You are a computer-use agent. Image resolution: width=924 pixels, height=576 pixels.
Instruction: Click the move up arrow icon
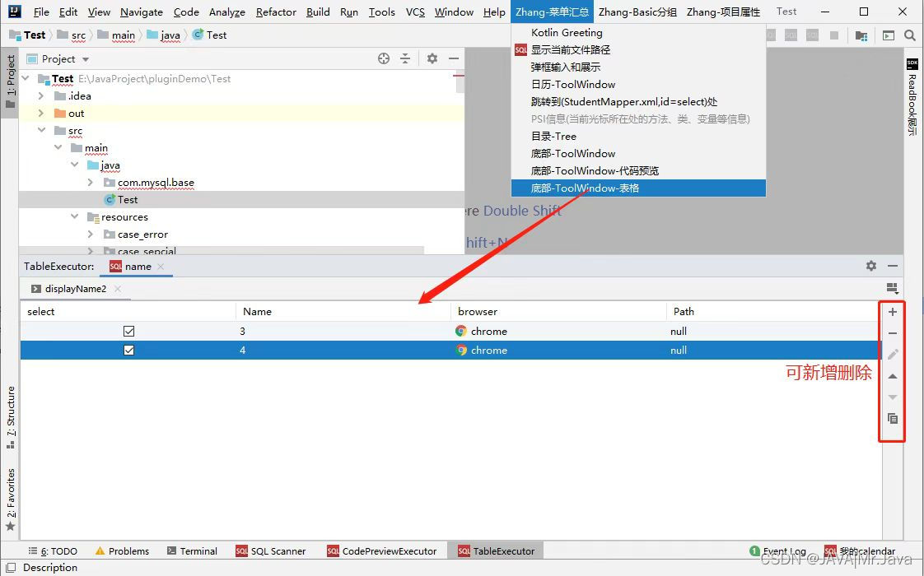892,376
